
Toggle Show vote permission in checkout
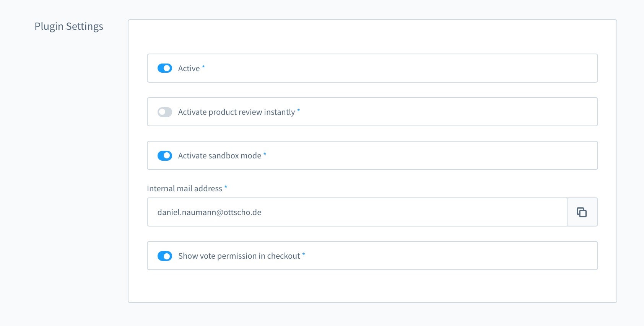[165, 256]
